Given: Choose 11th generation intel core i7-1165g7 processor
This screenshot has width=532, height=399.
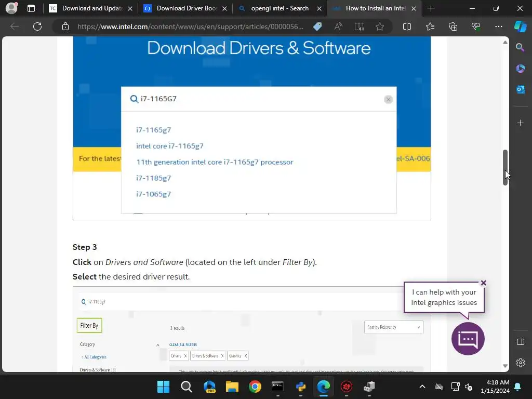Looking at the screenshot, I should click(215, 162).
